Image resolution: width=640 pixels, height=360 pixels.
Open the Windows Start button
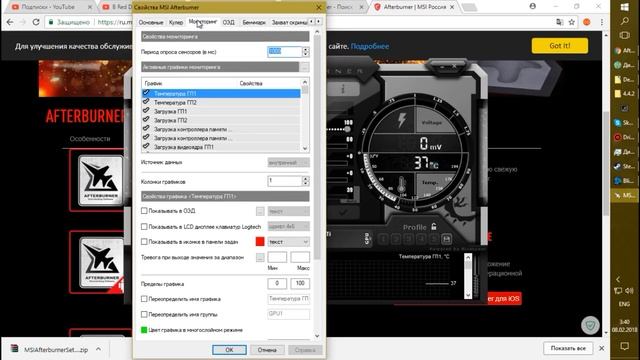(624, 7)
